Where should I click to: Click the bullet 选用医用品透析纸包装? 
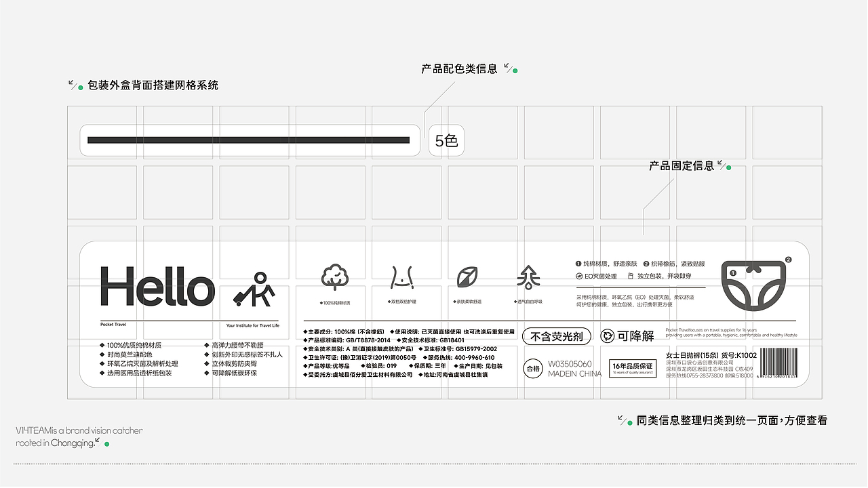pos(135,373)
